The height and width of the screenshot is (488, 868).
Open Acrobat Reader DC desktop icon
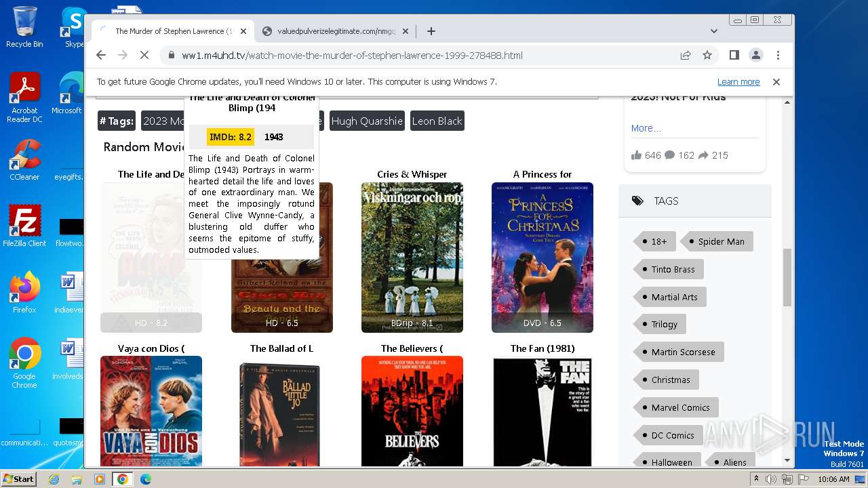[x=24, y=98]
